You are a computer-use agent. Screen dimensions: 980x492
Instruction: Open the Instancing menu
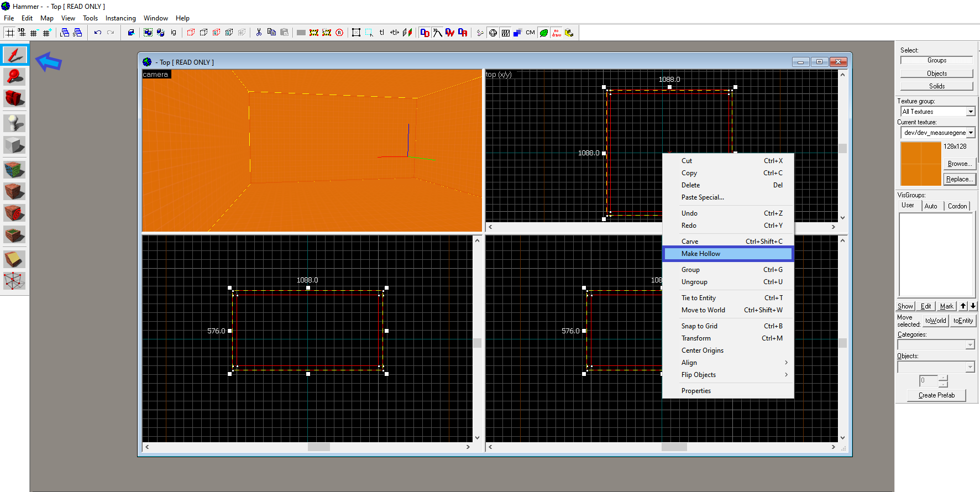tap(120, 18)
